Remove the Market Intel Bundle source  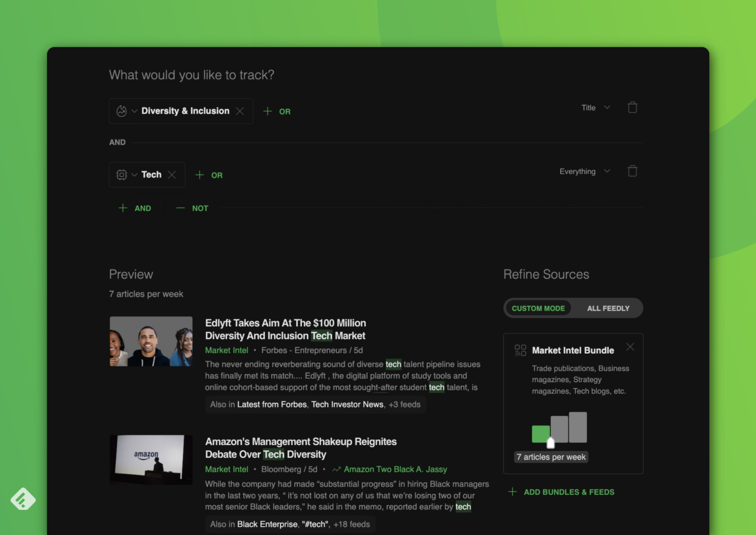[630, 347]
